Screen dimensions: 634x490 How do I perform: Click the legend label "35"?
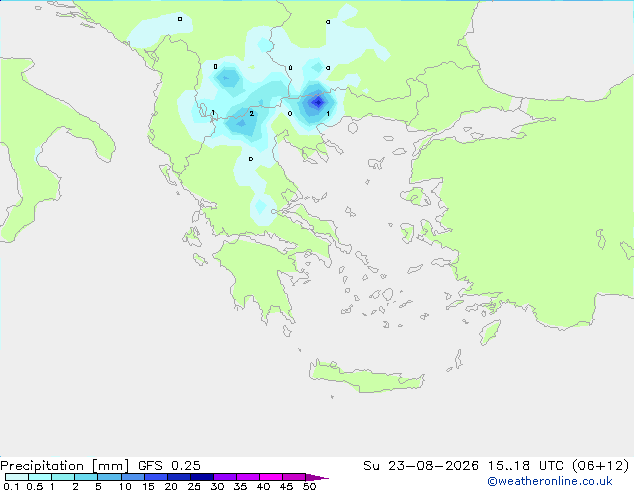[240, 486]
